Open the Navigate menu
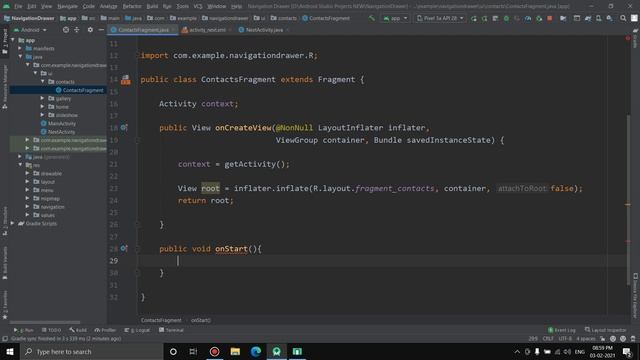Image resolution: width=640 pixels, height=360 pixels. [x=67, y=6]
